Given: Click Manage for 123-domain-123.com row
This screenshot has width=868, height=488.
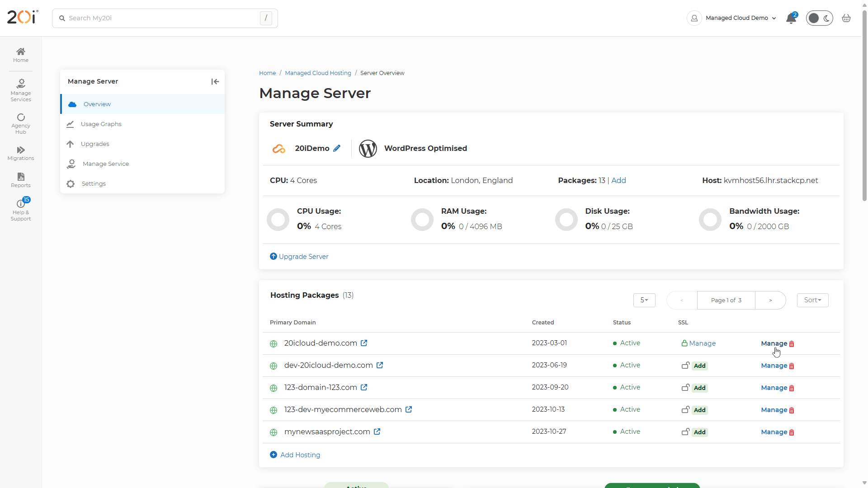Looking at the screenshot, I should tap(774, 388).
